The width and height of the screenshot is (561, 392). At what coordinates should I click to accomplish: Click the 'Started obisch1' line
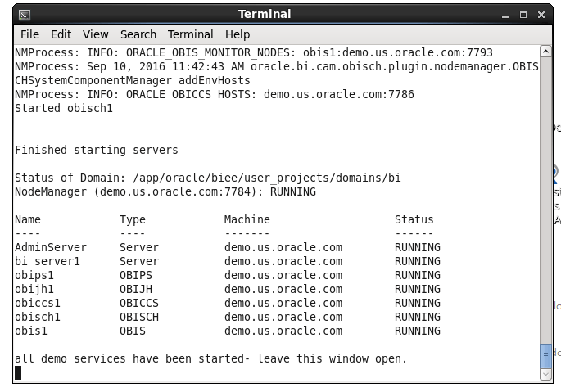click(64, 108)
